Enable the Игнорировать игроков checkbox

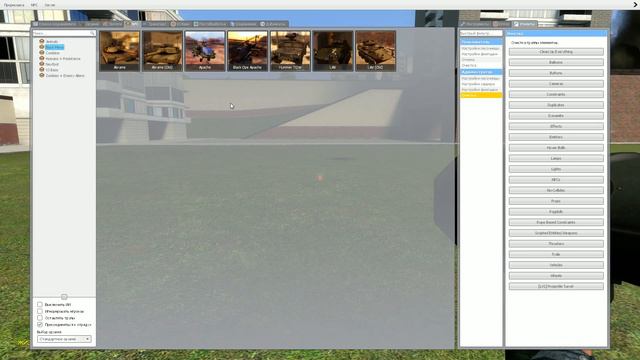click(40, 311)
